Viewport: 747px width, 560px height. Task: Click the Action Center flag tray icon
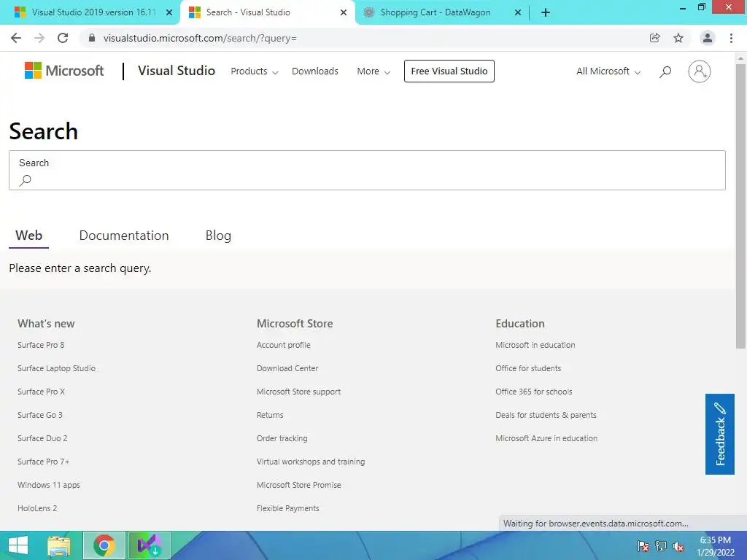643,546
